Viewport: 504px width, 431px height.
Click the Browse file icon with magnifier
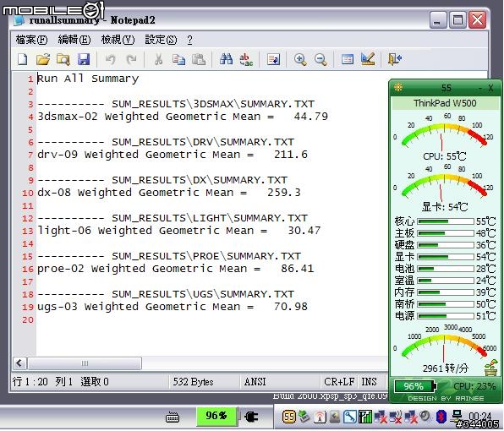click(63, 59)
